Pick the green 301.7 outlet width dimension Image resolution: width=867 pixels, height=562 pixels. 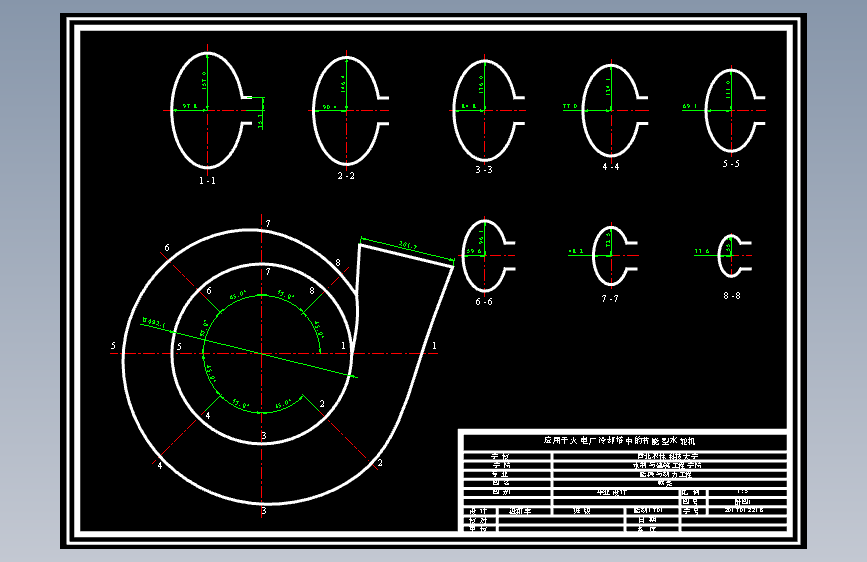408,246
